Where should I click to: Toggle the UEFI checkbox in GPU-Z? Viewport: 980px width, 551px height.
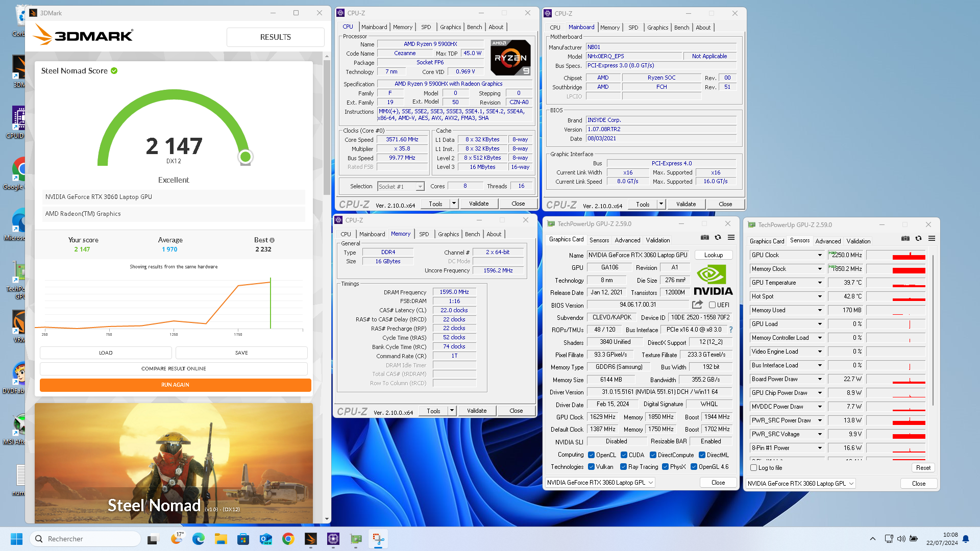click(x=712, y=305)
